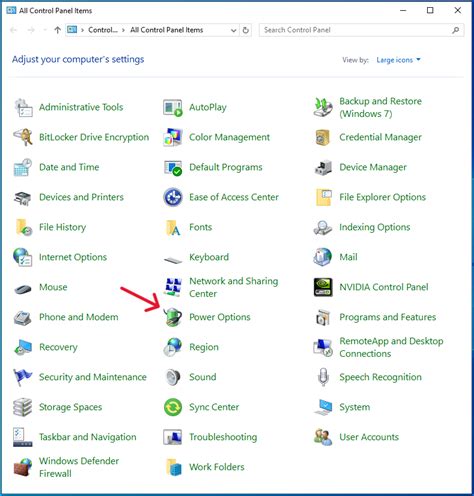Open the File History icon
Image resolution: width=474 pixels, height=496 pixels.
24,227
